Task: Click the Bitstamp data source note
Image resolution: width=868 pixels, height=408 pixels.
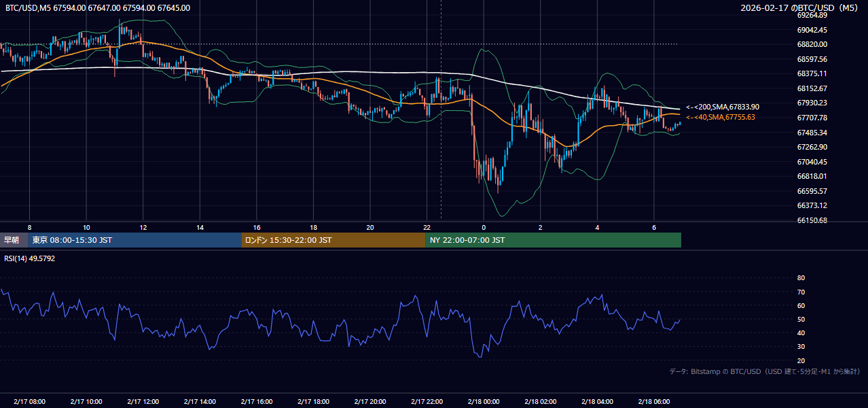Action: point(765,371)
